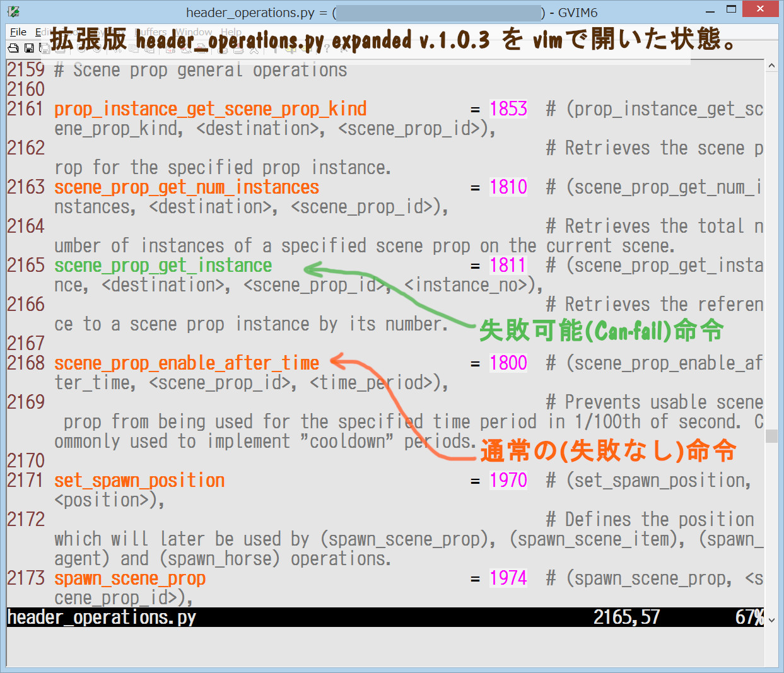Click the Open file toolbar icon
784x673 pixels.
[13, 48]
